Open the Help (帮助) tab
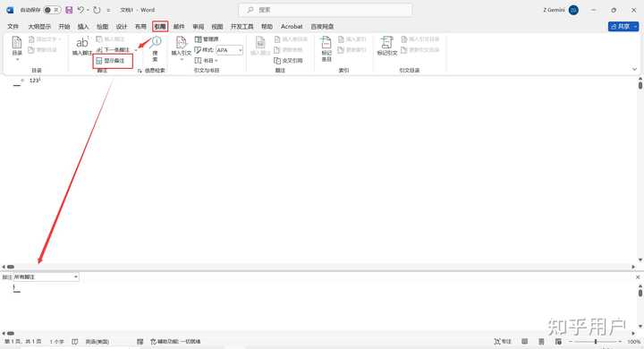The width and height of the screenshot is (644, 349). (267, 26)
